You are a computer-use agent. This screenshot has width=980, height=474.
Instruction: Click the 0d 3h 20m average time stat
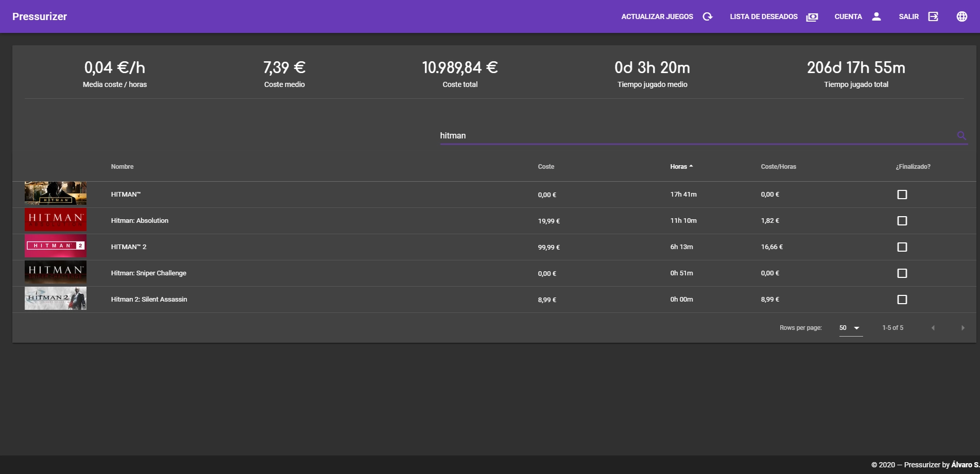click(x=652, y=67)
